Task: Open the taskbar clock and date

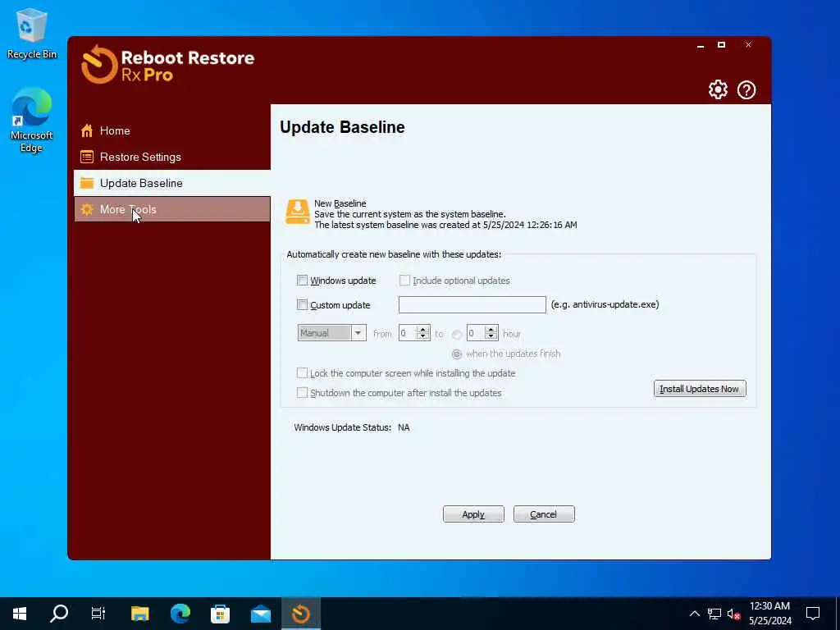Action: click(x=769, y=614)
